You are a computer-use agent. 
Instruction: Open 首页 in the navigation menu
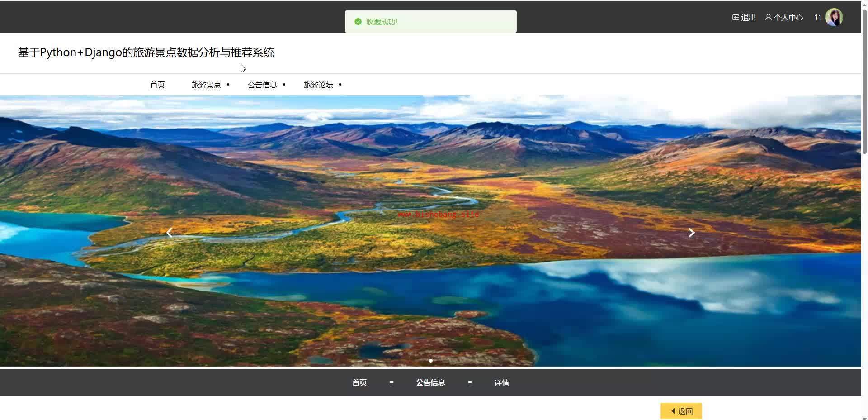click(157, 85)
